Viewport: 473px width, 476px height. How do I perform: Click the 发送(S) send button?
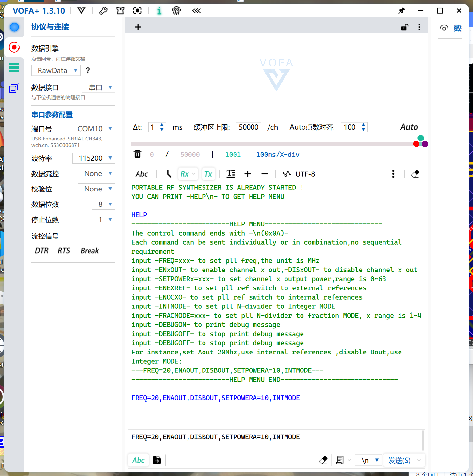400,460
